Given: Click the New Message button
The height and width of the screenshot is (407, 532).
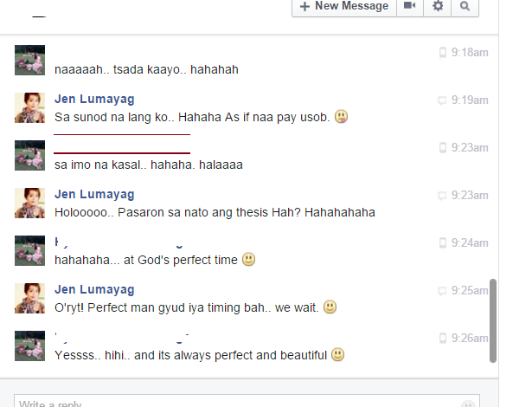Looking at the screenshot, I should click(344, 6).
